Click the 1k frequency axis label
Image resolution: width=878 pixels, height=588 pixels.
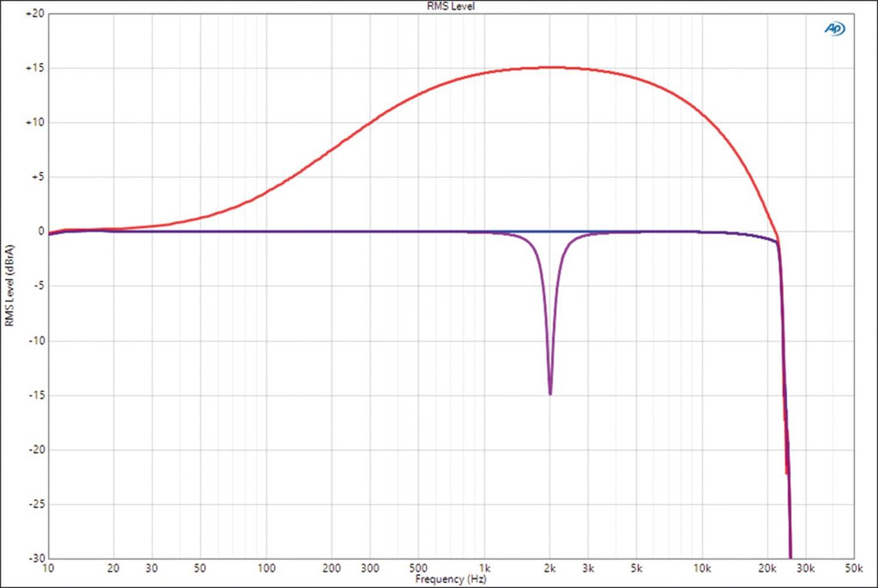click(485, 568)
